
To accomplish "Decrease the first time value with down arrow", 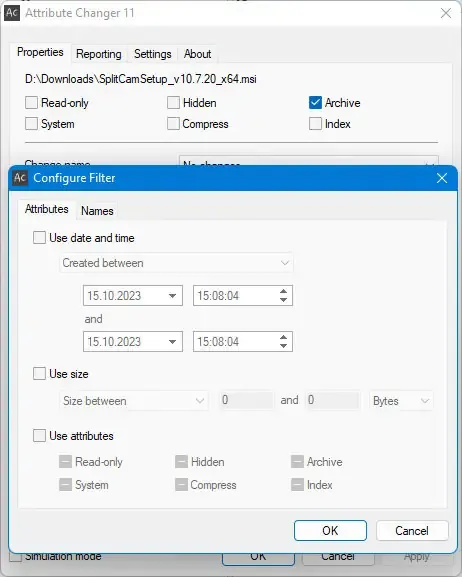I will click(283, 300).
